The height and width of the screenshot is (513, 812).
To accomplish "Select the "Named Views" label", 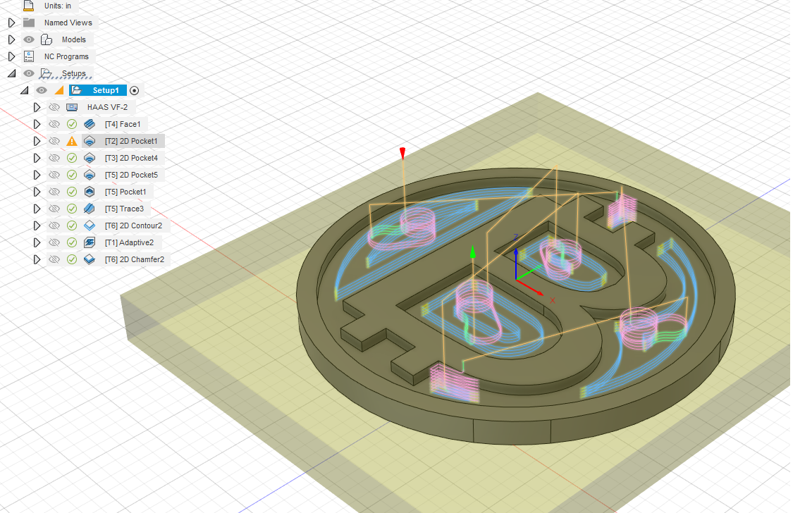I will [x=68, y=23].
